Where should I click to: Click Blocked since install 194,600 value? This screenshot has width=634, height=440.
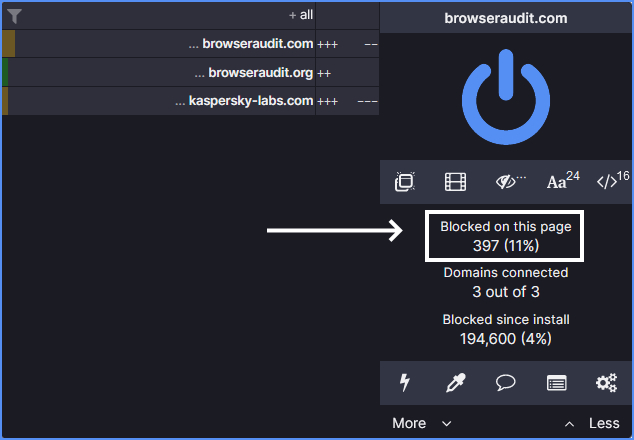506,339
